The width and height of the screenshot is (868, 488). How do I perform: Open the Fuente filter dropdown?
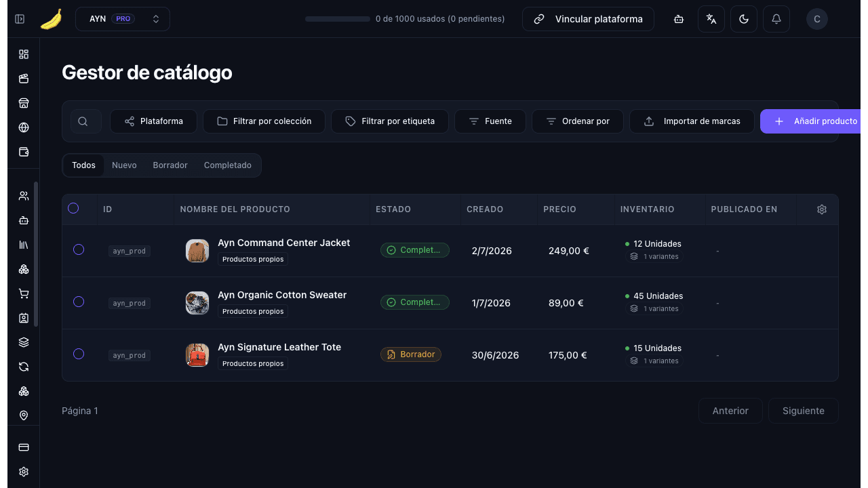pos(490,121)
